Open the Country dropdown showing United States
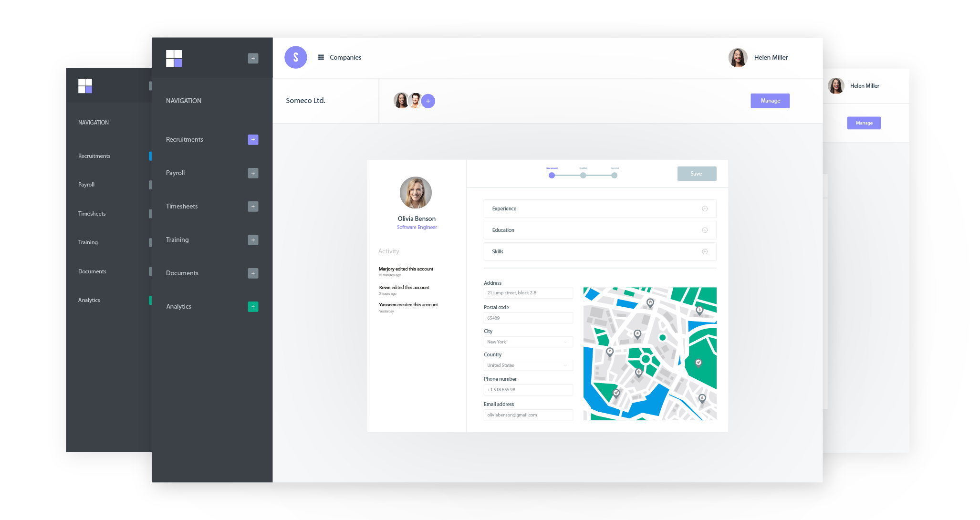Image resolution: width=980 pixels, height=520 pixels. (528, 365)
